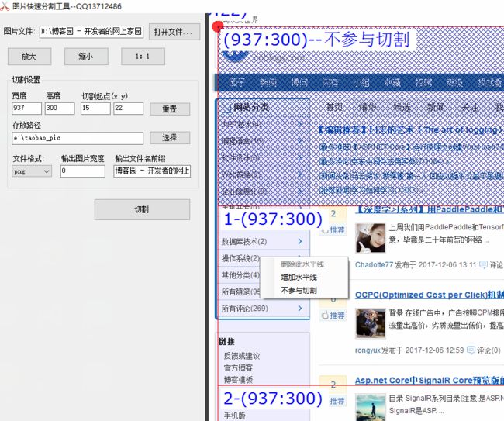Start cutting with the 切割 button
The image size is (504, 421).
(x=142, y=209)
